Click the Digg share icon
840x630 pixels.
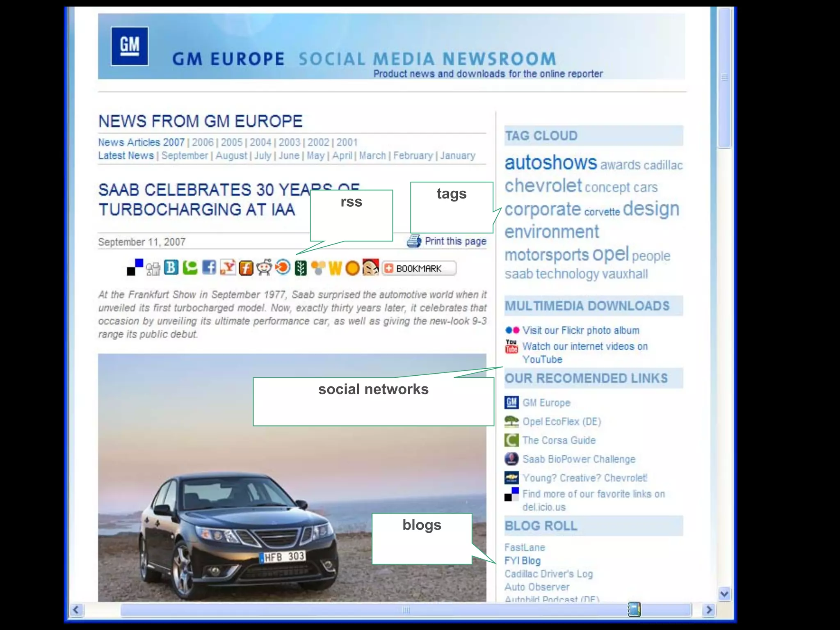point(153,269)
